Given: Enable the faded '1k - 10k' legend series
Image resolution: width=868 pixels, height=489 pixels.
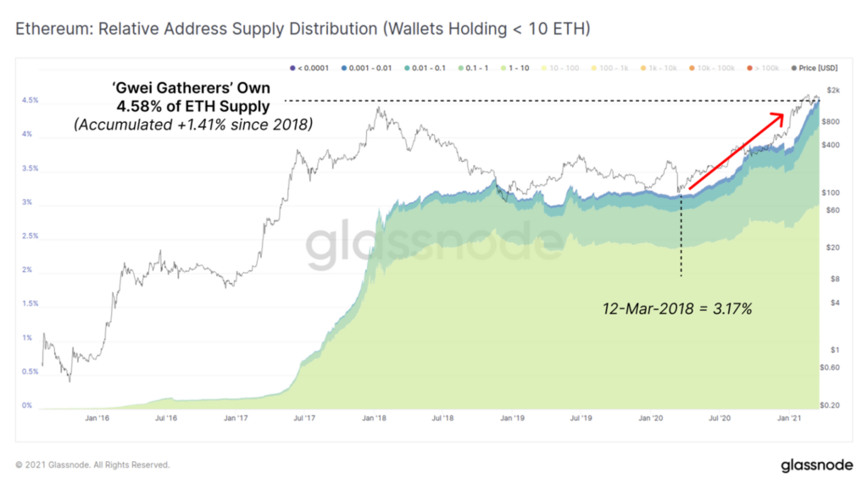Looking at the screenshot, I should tap(659, 68).
